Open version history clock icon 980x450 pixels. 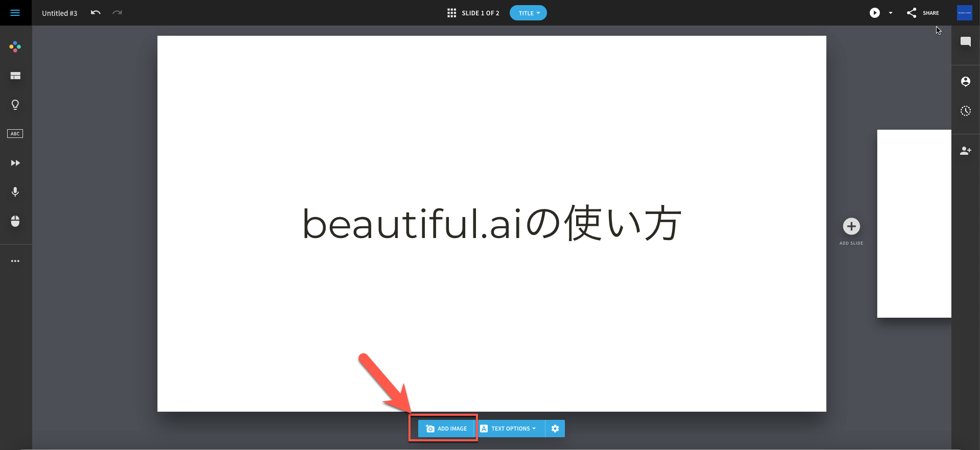965,111
